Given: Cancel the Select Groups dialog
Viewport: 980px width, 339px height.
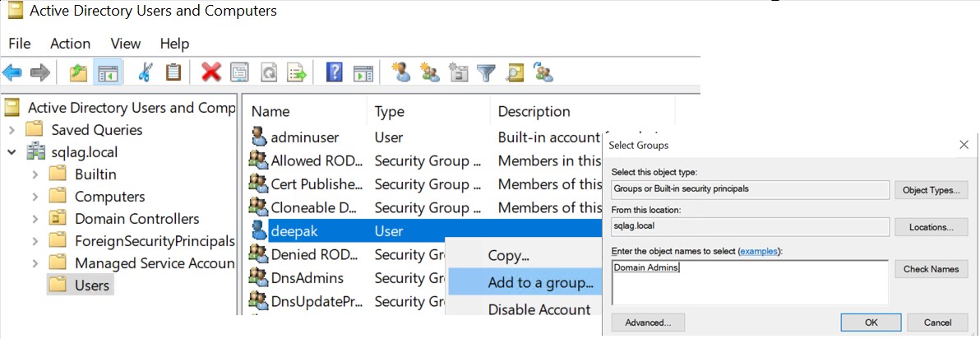Looking at the screenshot, I should (937, 323).
